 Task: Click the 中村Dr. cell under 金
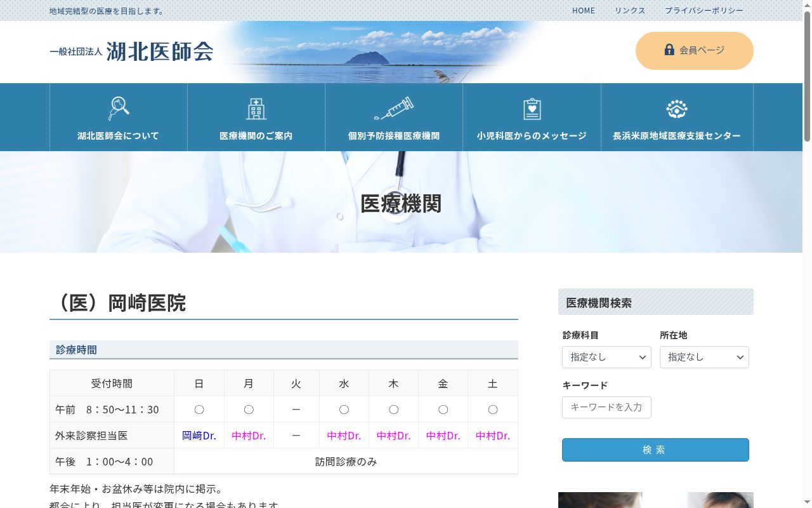[x=443, y=436]
